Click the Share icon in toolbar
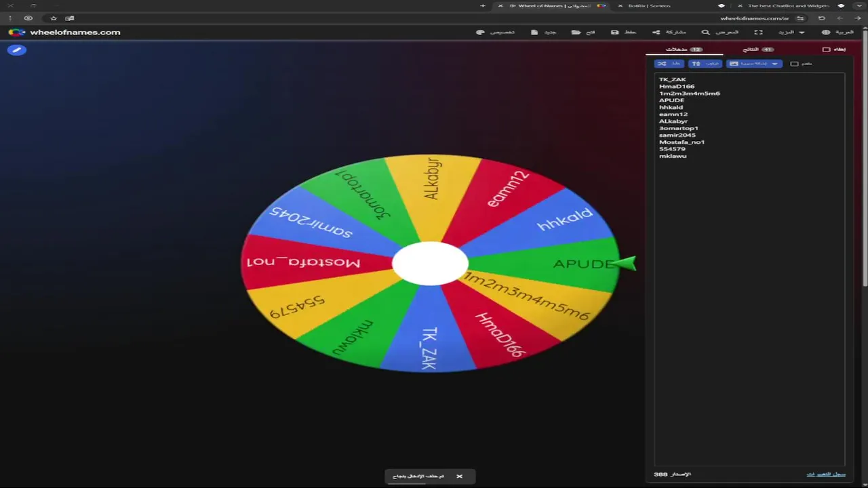Viewport: 868px width, 488px height. pos(656,32)
